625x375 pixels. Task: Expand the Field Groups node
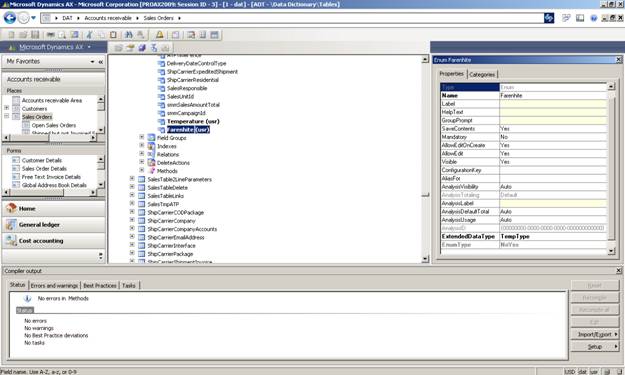click(x=142, y=137)
